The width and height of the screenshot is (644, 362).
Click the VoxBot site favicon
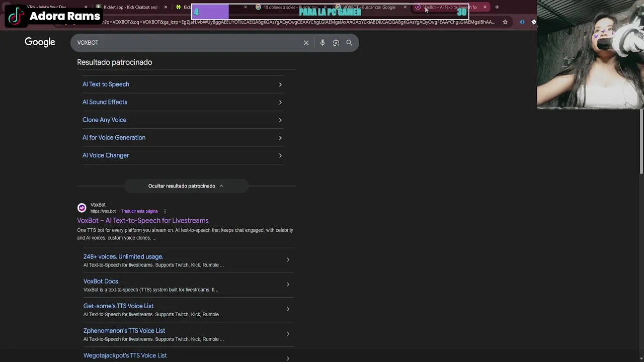[82, 208]
